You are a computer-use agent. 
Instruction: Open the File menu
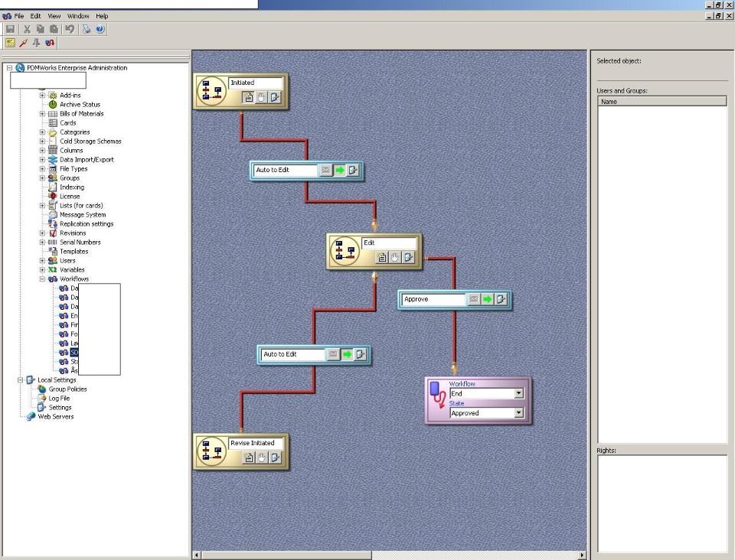[18, 16]
